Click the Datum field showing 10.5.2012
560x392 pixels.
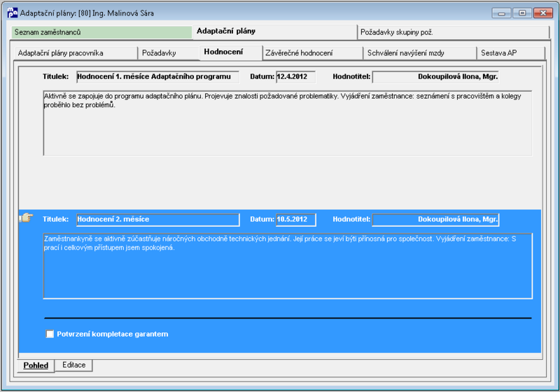click(x=295, y=220)
